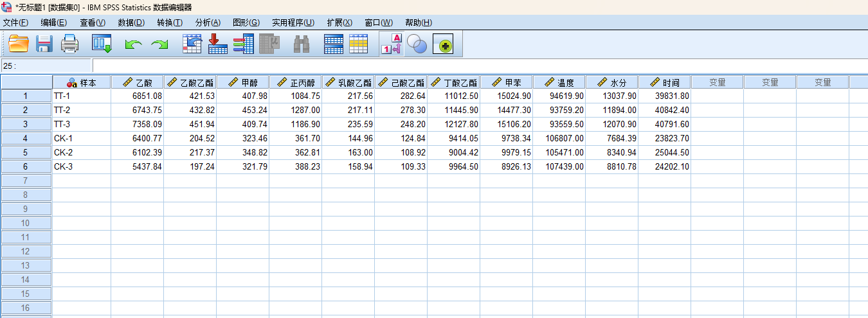Click the Open data document folder icon
The image size is (868, 318).
pyautogui.click(x=19, y=44)
